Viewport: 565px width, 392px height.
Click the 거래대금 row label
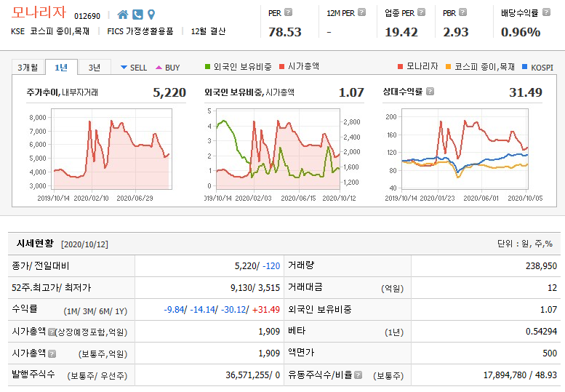pos(305,287)
